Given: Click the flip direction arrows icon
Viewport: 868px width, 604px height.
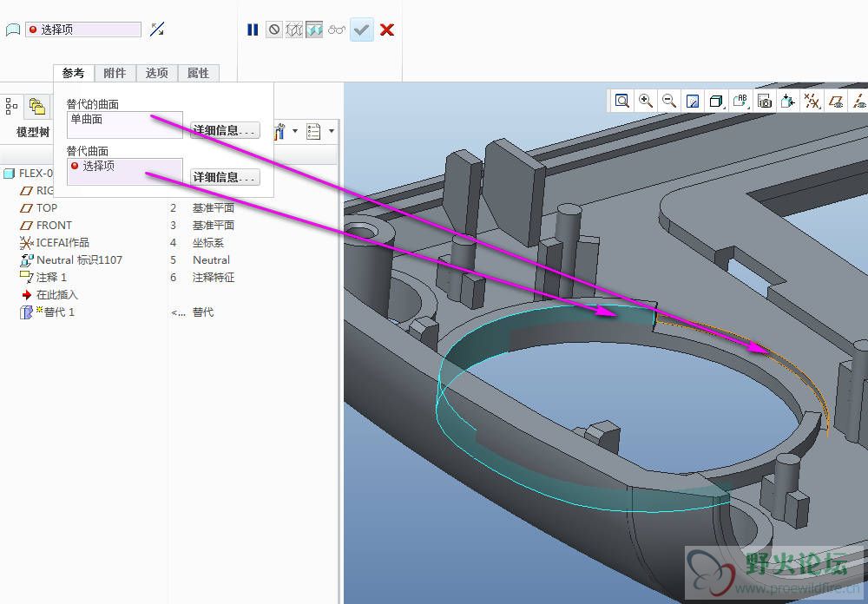Looking at the screenshot, I should pos(157,30).
